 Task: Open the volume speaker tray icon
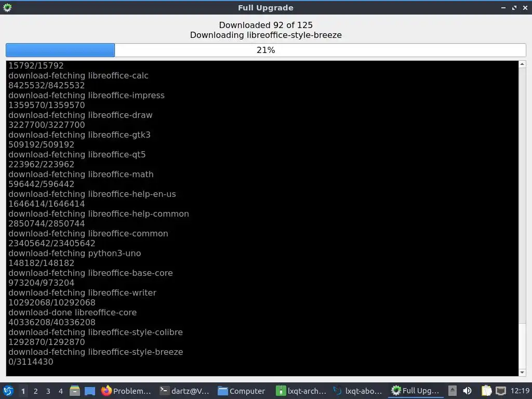tap(467, 391)
